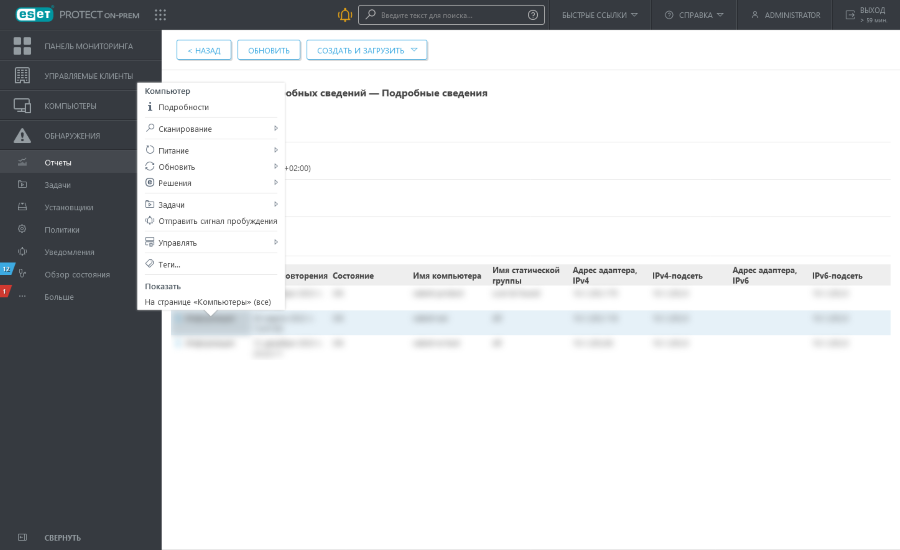
Task: Open Панель мониторинга dashboard icon
Action: pyautogui.click(x=22, y=46)
